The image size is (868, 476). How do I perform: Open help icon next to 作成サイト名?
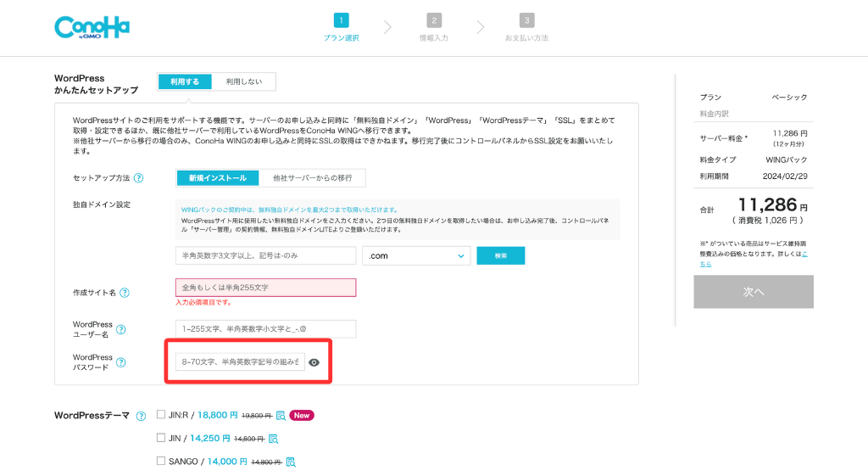125,293
